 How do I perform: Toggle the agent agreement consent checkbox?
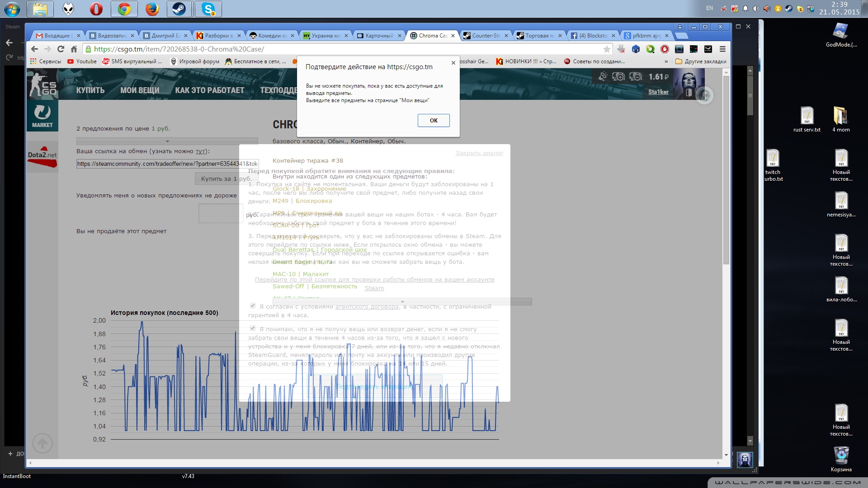(x=253, y=306)
